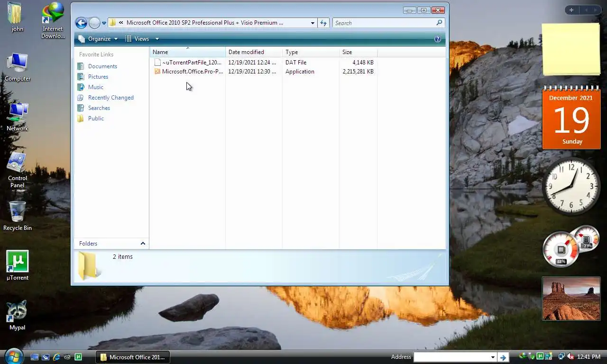Screen dimensions: 607x364
Task: Open the Views button
Action: click(x=138, y=39)
